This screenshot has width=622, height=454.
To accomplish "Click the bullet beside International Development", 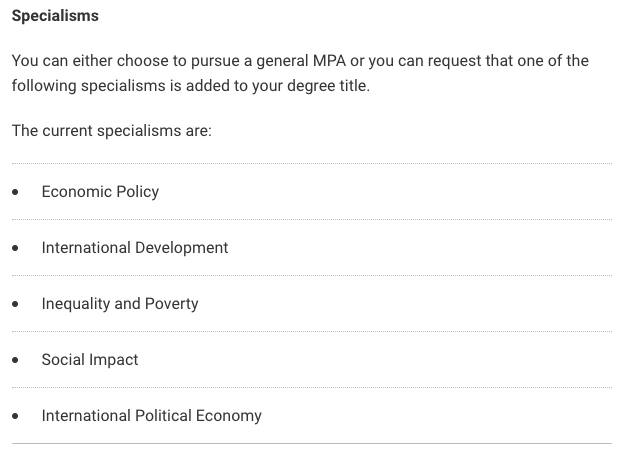I will pos(15,248).
